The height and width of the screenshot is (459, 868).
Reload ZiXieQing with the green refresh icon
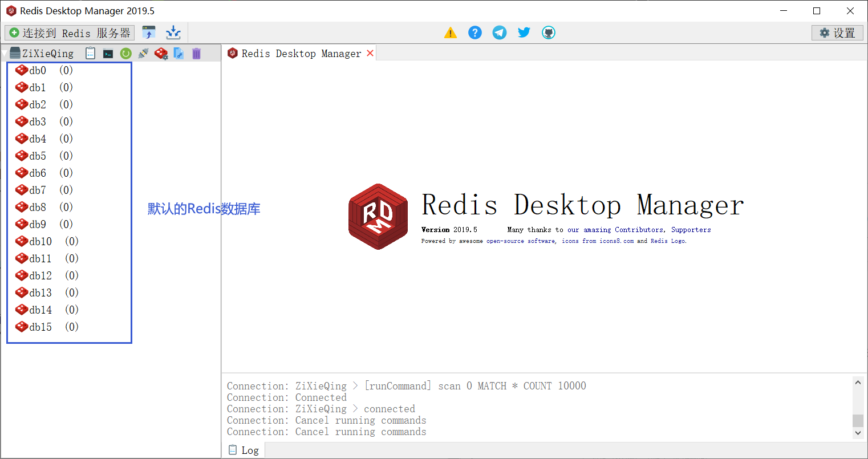coord(126,54)
